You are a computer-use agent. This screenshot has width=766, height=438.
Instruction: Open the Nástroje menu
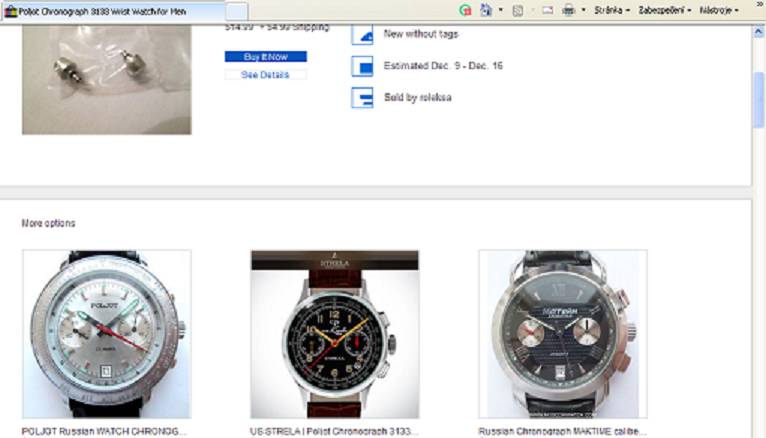(719, 10)
